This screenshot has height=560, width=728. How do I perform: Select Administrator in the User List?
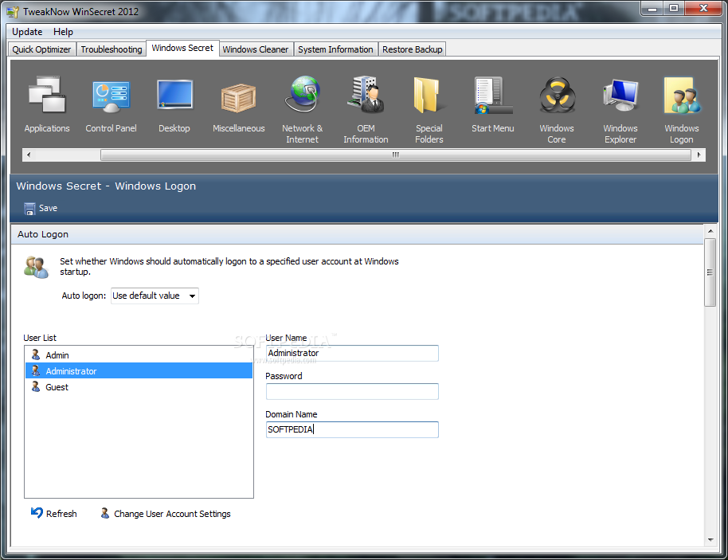tap(139, 371)
